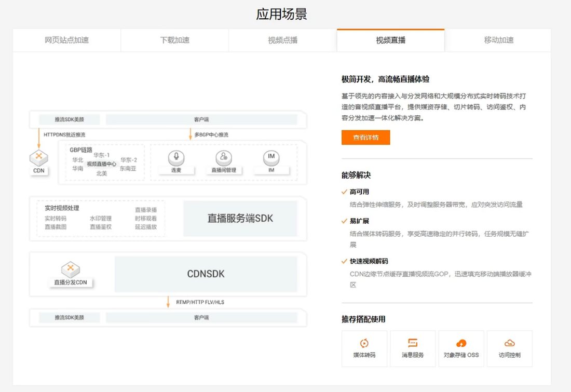Click the 直播服务端SDK block

tap(240, 218)
